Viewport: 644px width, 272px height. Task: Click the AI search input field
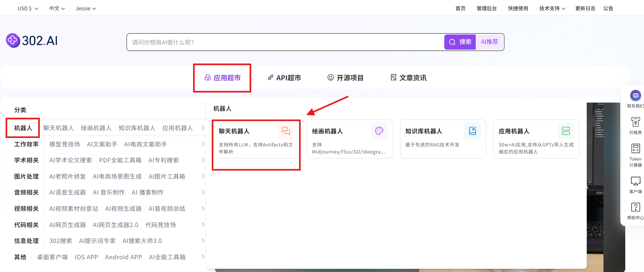pos(283,42)
